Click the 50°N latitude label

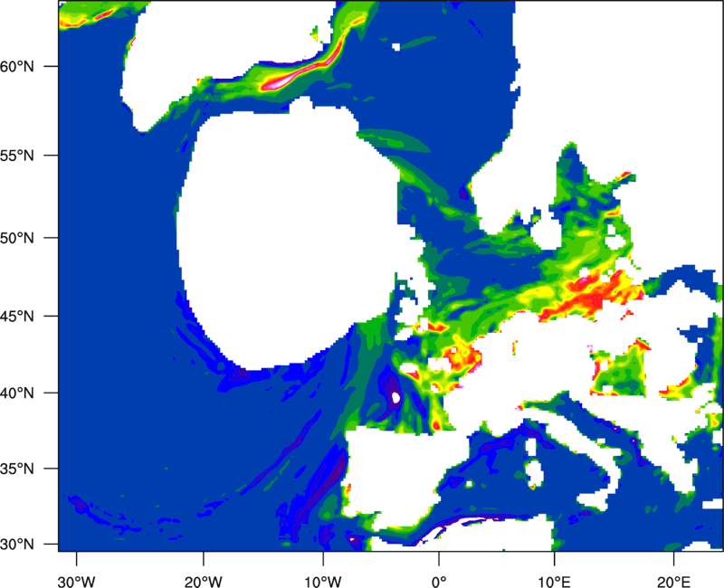[x=17, y=238]
